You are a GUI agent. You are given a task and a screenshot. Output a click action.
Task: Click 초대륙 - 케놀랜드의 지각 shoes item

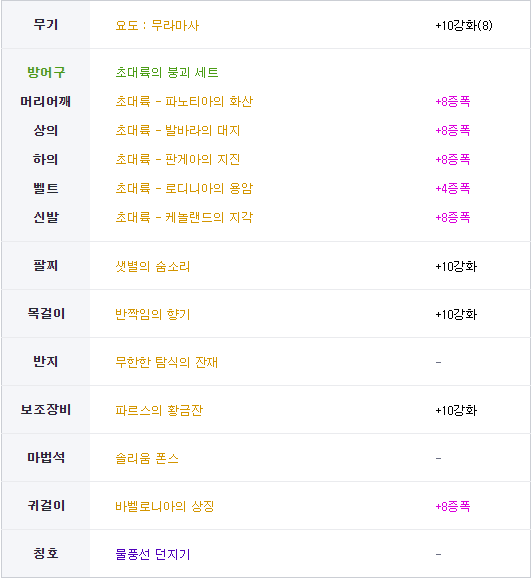click(184, 217)
